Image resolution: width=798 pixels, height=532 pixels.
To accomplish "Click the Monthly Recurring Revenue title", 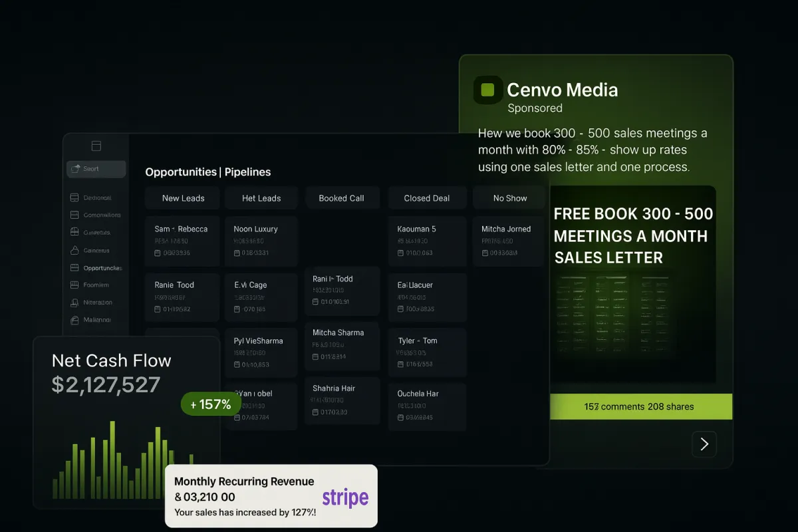I will (244, 481).
